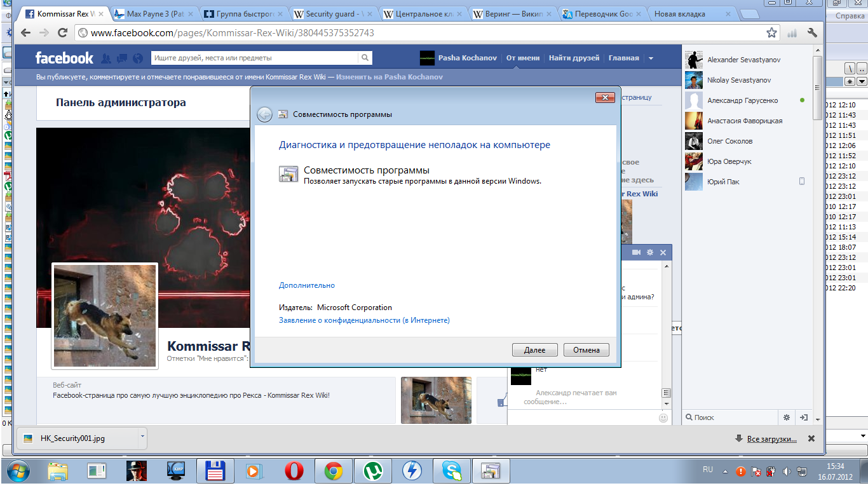The image size is (868, 488).
Task: Open Chrome's wrench settings menu
Action: point(811,32)
